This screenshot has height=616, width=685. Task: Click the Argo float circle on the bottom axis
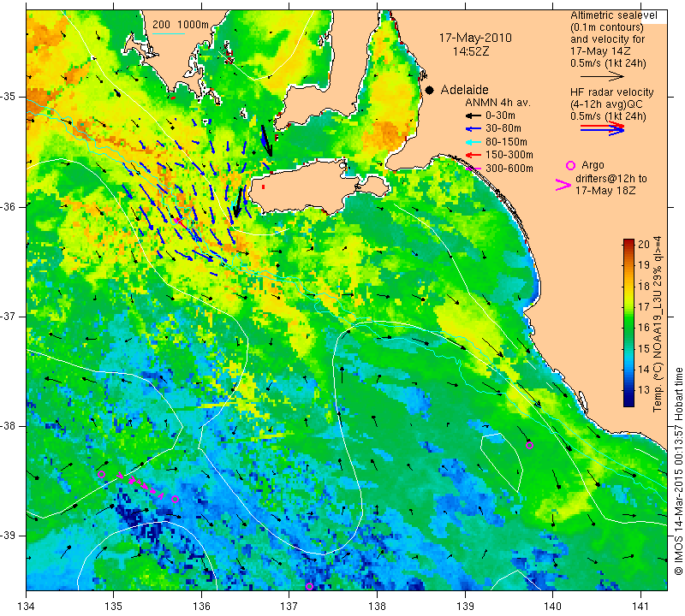click(309, 586)
